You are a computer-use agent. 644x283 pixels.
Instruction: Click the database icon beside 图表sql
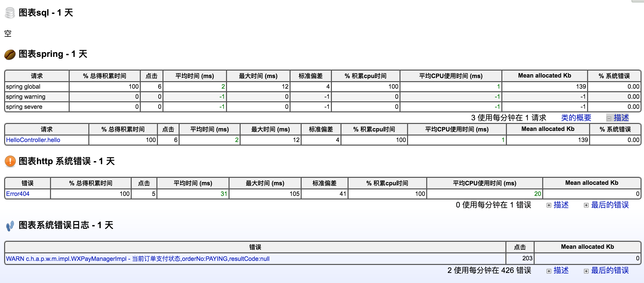(10, 13)
